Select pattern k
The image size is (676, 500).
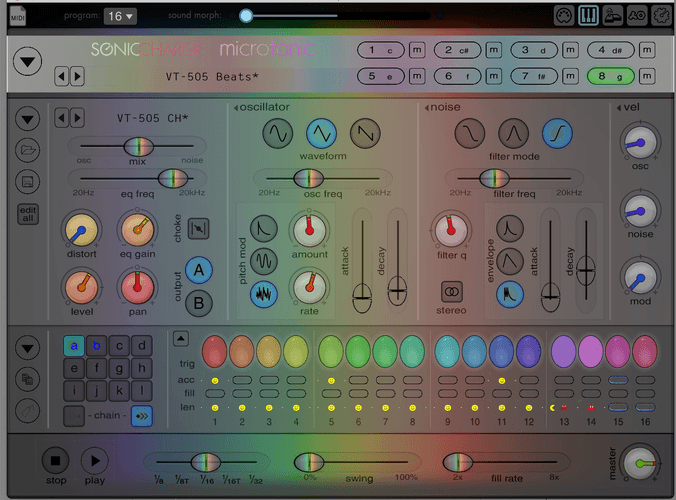point(119,391)
